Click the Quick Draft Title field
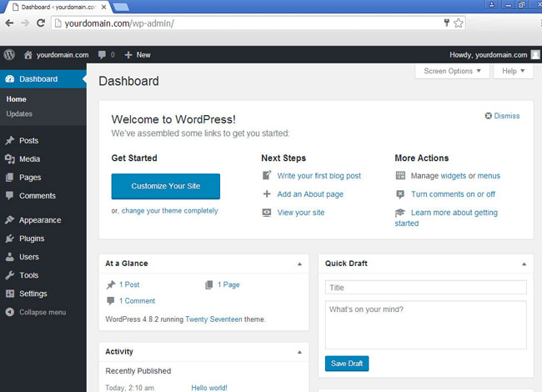The width and height of the screenshot is (542, 392). pyautogui.click(x=426, y=288)
